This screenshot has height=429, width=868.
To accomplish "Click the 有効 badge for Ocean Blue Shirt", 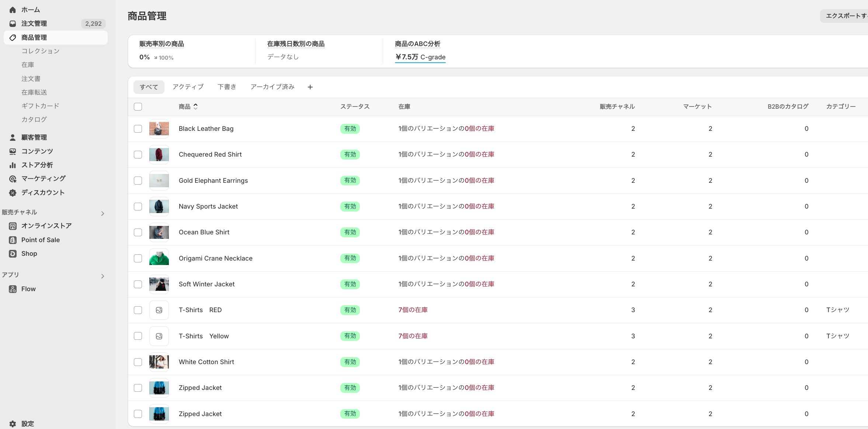I will pos(350,232).
